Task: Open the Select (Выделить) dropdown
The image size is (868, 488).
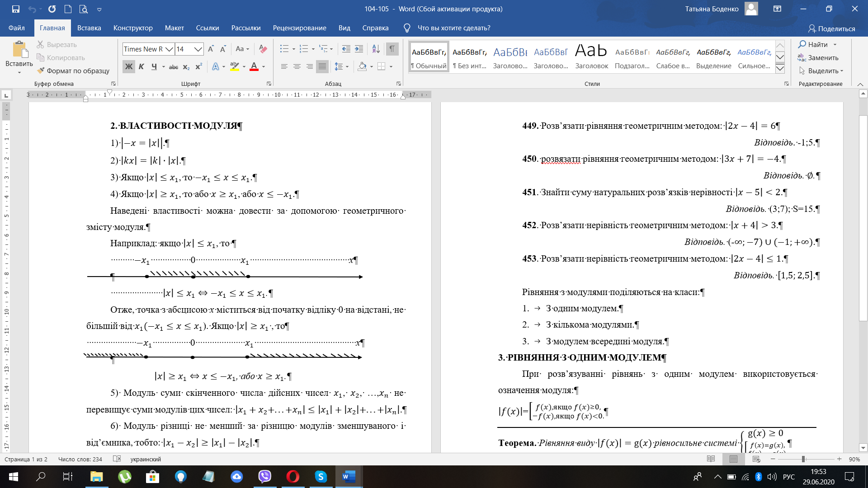Action: pyautogui.click(x=821, y=71)
